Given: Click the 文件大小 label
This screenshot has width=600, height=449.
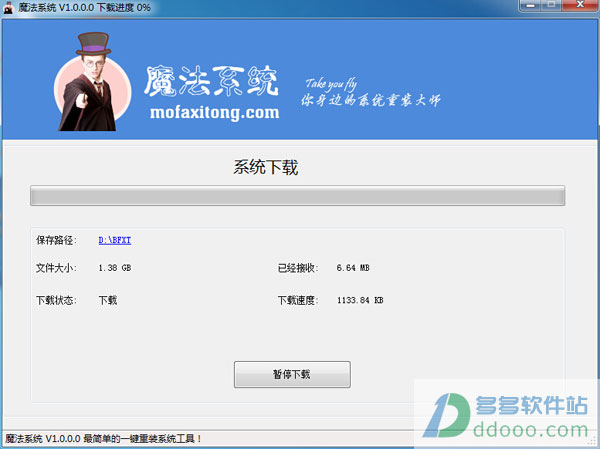Looking at the screenshot, I should point(56,268).
